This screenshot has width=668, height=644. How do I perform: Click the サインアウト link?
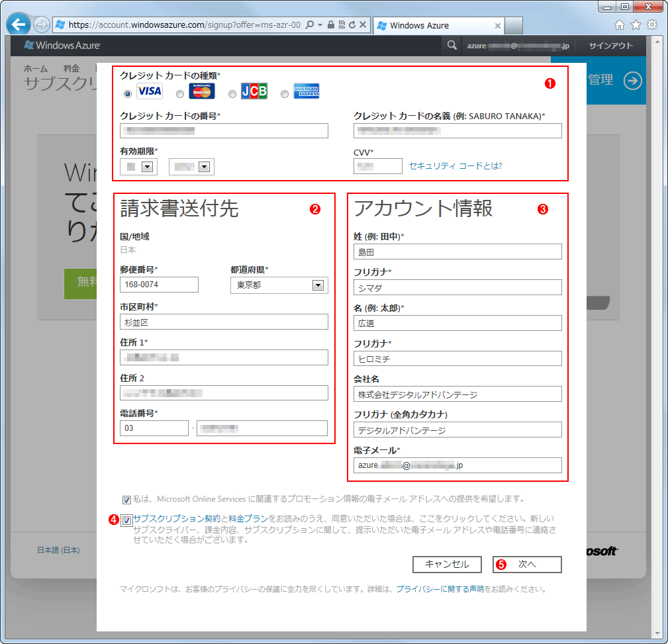[x=610, y=46]
